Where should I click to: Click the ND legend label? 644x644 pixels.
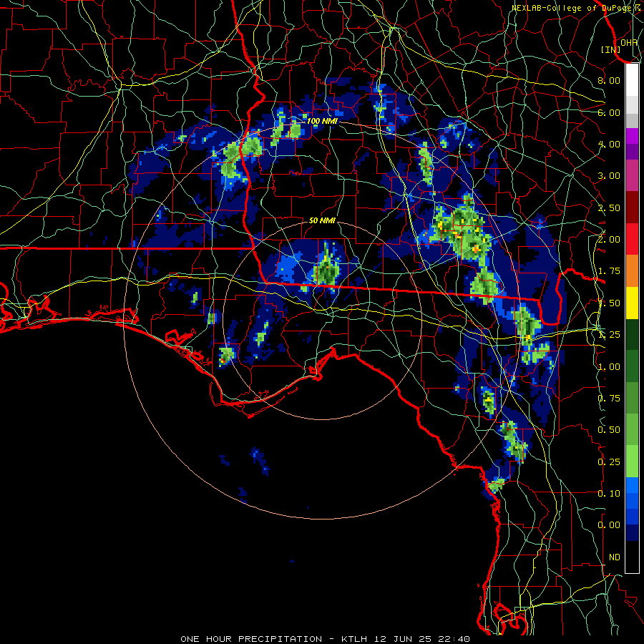click(x=615, y=557)
